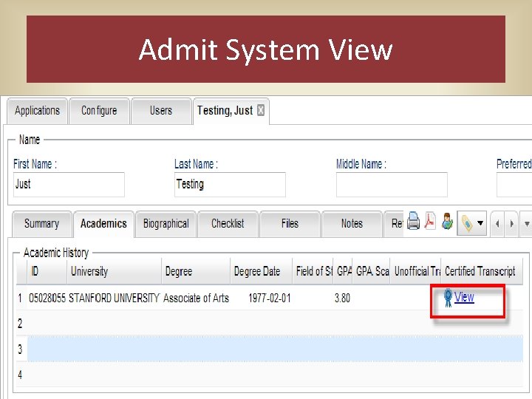
Task: Select the 3.80 GPA cell
Action: click(342, 299)
